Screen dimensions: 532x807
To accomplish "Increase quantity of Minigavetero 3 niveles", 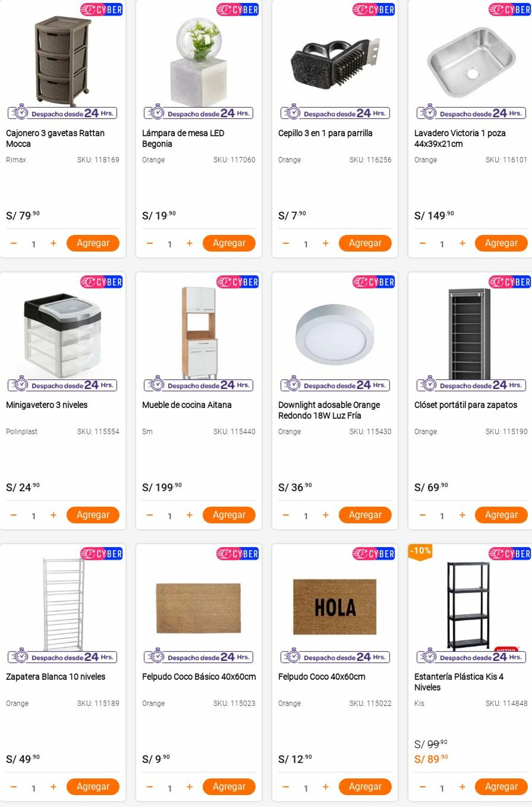I will [53, 515].
